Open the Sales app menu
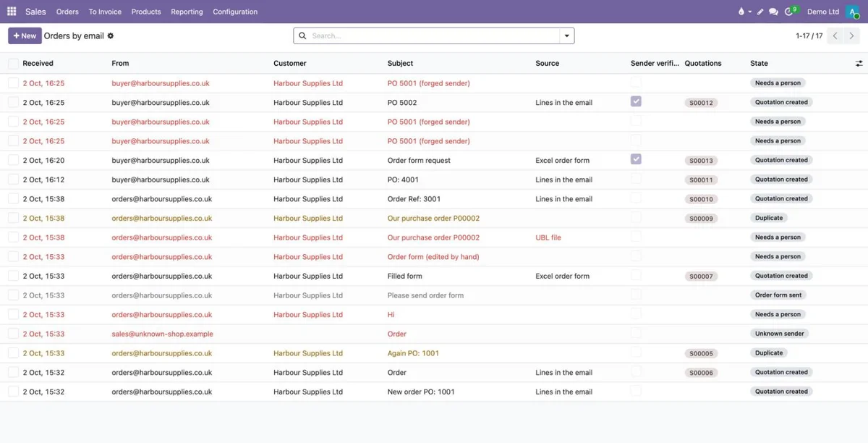The height and width of the screenshot is (443, 868). [35, 12]
